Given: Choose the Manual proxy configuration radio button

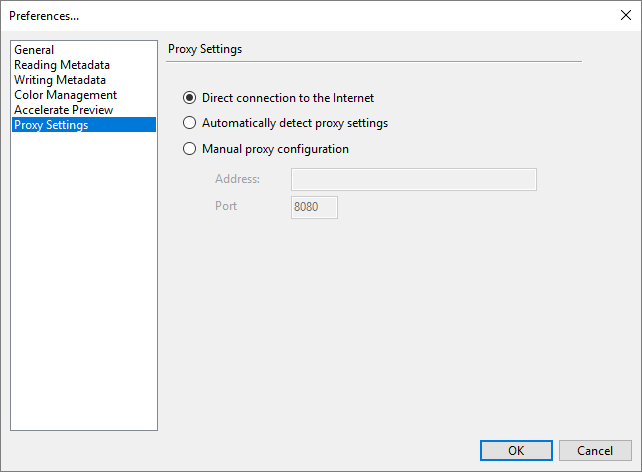Looking at the screenshot, I should coord(190,150).
